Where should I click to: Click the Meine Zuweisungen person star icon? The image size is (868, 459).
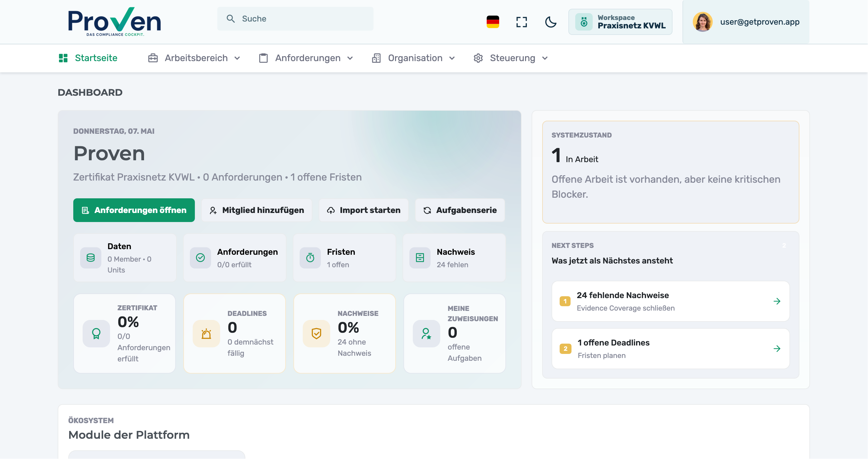click(427, 334)
